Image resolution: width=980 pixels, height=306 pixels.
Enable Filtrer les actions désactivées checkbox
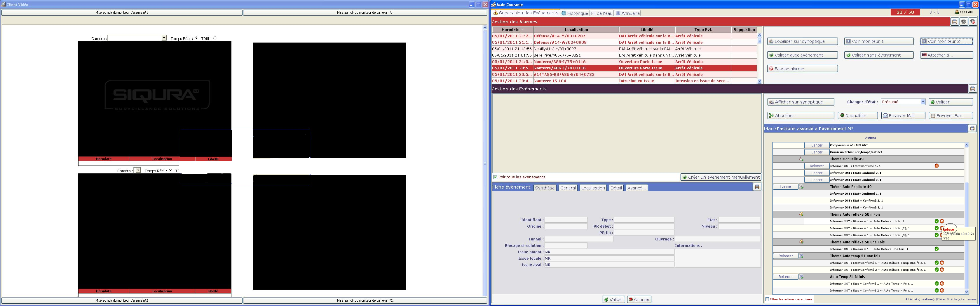pos(767,299)
